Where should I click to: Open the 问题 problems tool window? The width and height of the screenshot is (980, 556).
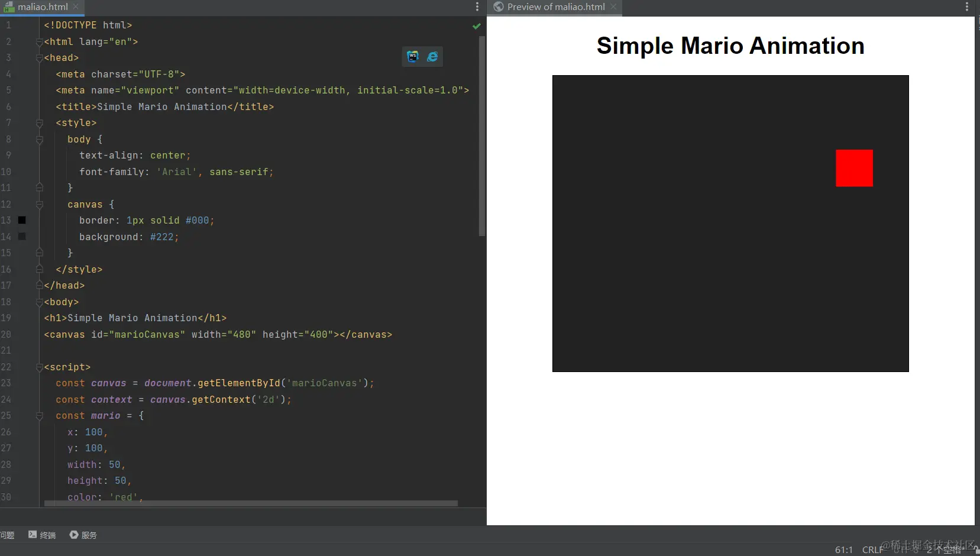pyautogui.click(x=7, y=535)
